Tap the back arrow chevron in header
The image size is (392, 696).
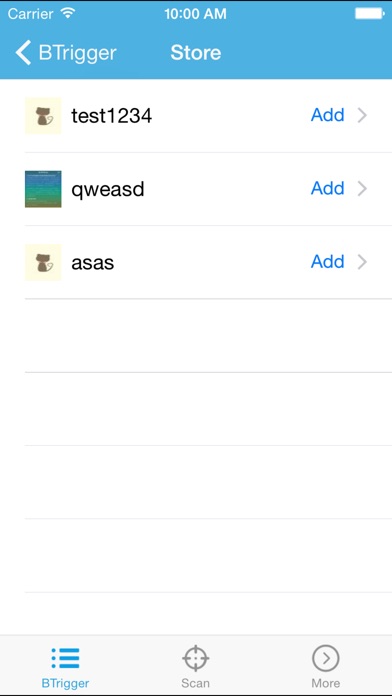point(23,52)
